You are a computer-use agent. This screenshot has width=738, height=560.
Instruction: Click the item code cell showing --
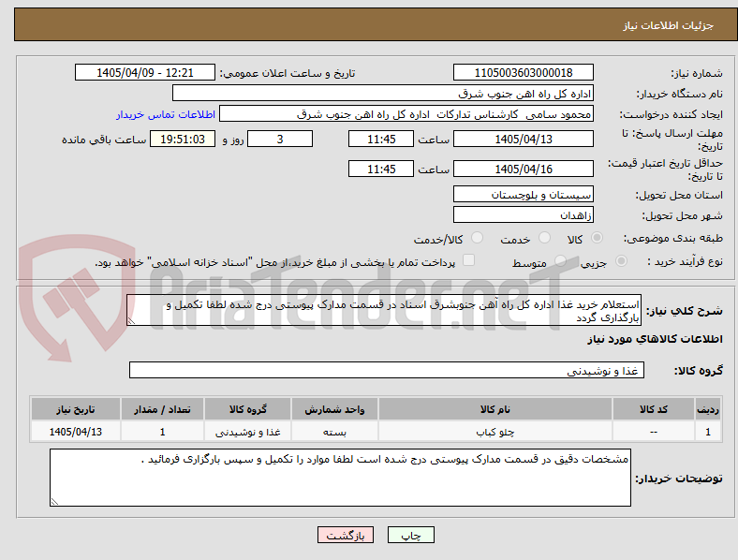(x=654, y=432)
